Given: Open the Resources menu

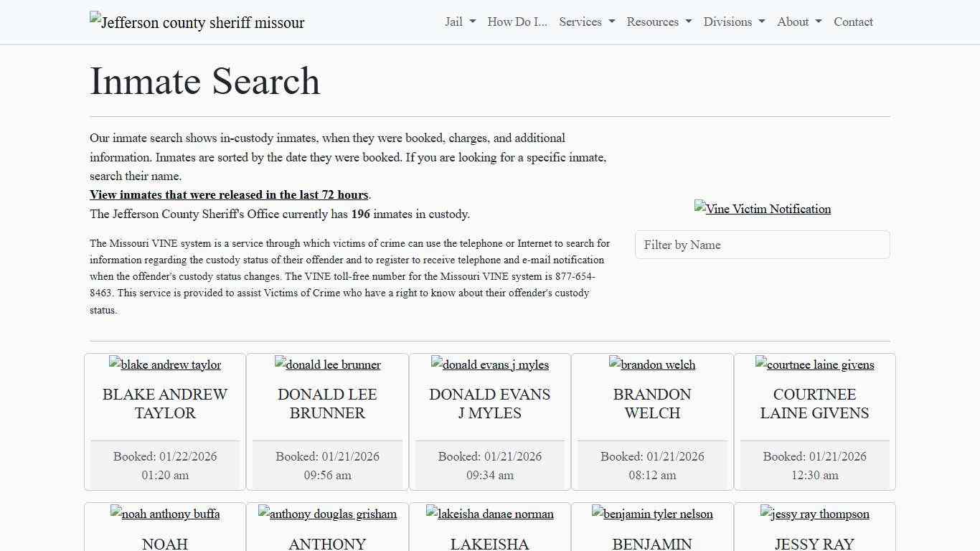Looking at the screenshot, I should [658, 22].
